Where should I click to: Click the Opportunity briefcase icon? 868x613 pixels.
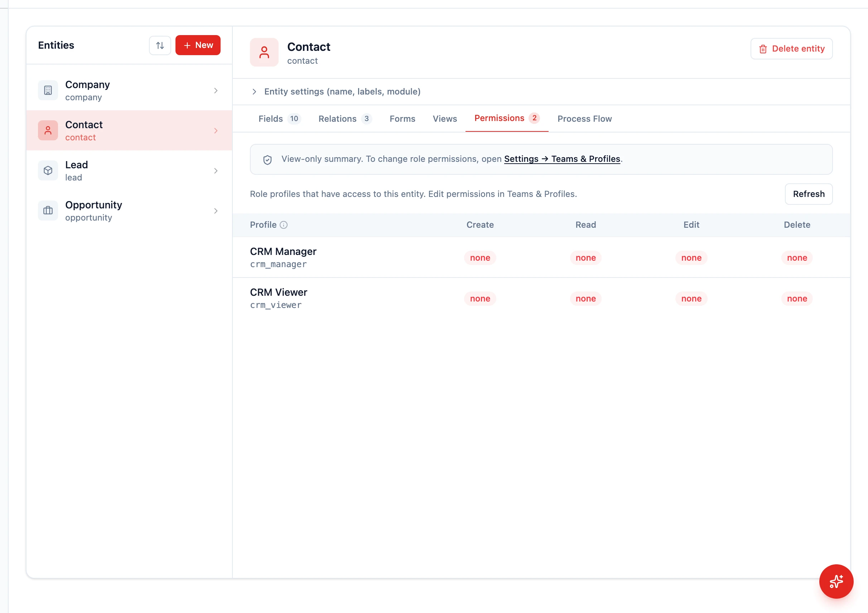coord(48,211)
